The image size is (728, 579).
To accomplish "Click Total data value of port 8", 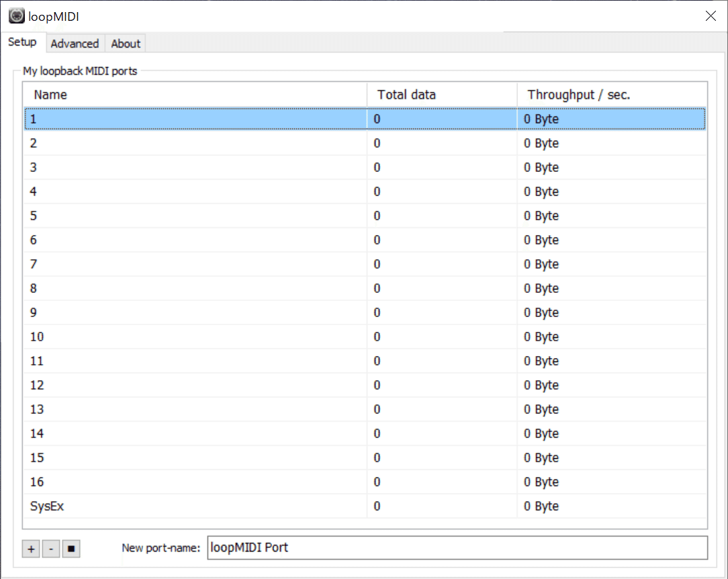I will tap(377, 288).
